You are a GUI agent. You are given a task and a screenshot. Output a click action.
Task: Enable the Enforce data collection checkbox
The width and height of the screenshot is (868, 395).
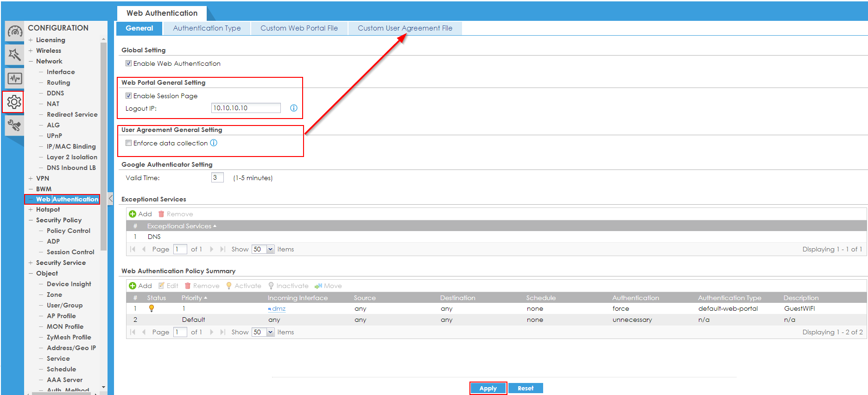coord(128,143)
